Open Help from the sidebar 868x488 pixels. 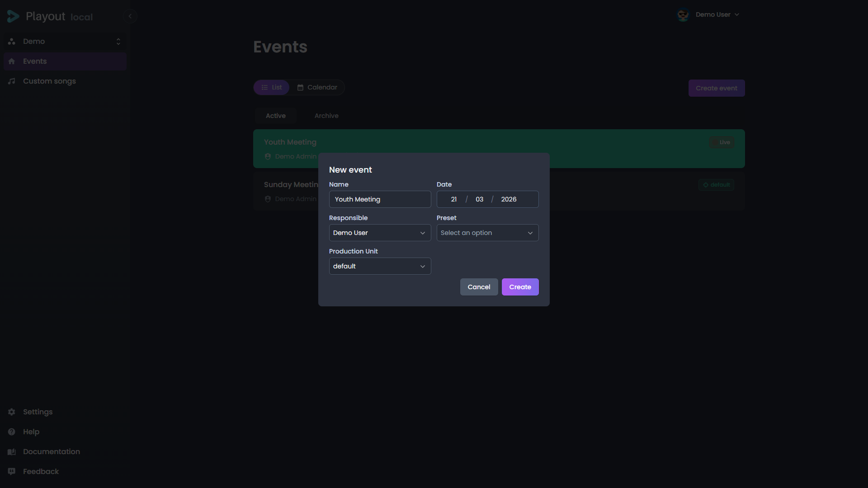point(65,432)
